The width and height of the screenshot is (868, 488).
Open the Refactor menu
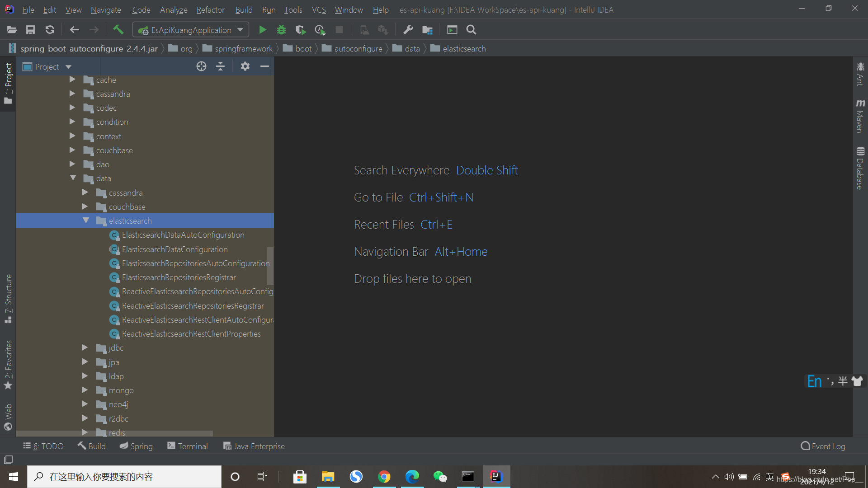pyautogui.click(x=210, y=9)
